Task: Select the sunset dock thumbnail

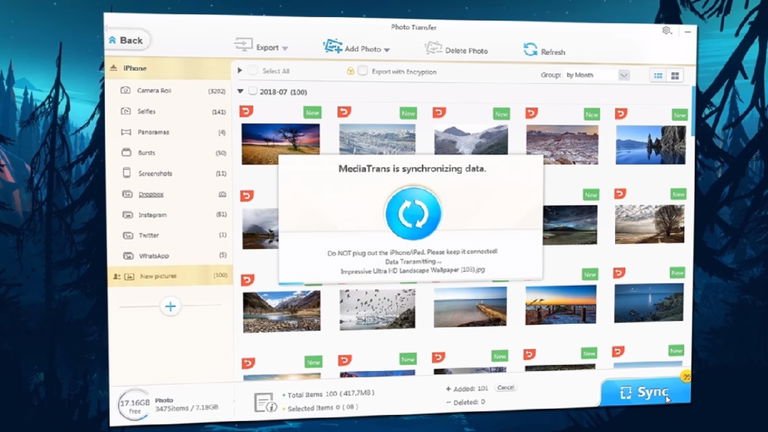Action: click(x=561, y=305)
